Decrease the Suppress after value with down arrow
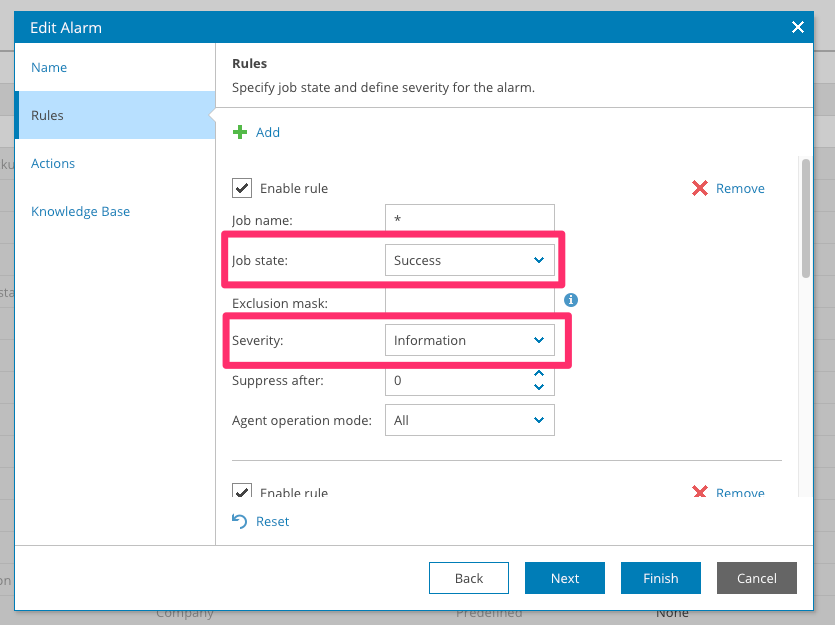835x625 pixels. (539, 387)
